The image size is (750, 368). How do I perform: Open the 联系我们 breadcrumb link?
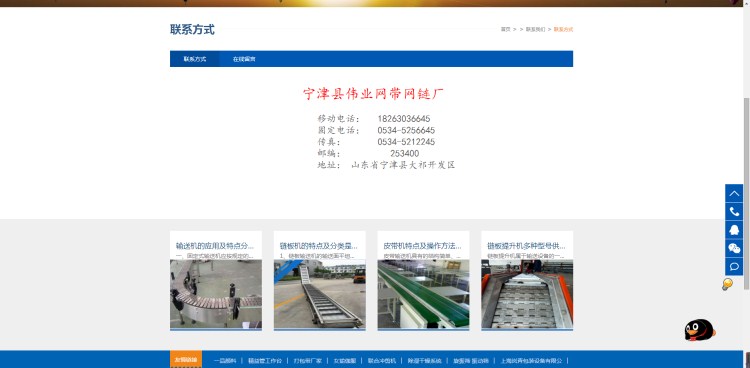[x=535, y=29]
